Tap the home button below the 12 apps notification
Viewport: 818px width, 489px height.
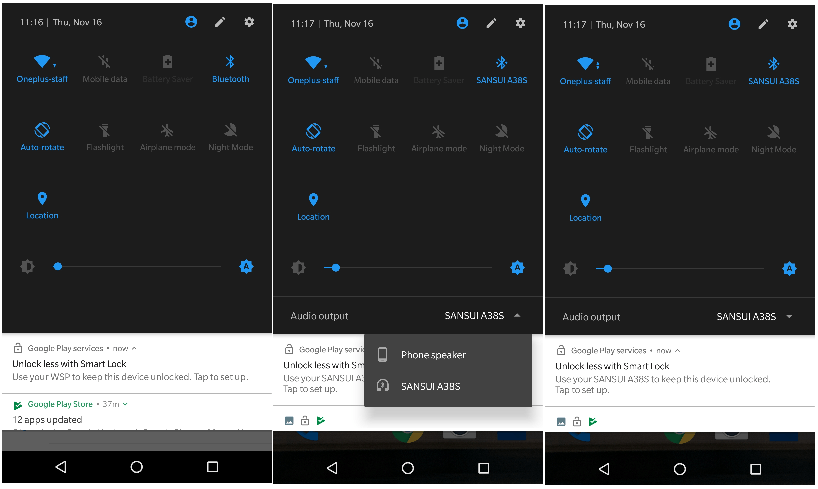137,467
